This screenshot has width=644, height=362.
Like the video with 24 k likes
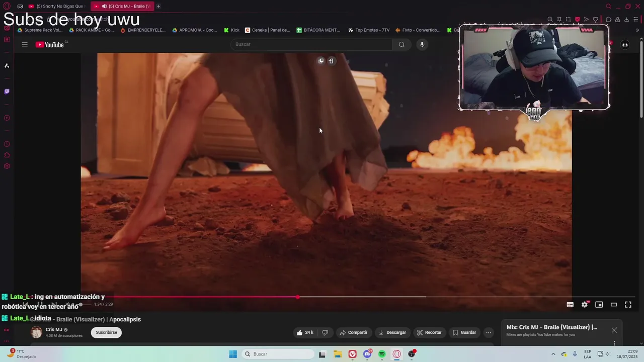coord(305,332)
